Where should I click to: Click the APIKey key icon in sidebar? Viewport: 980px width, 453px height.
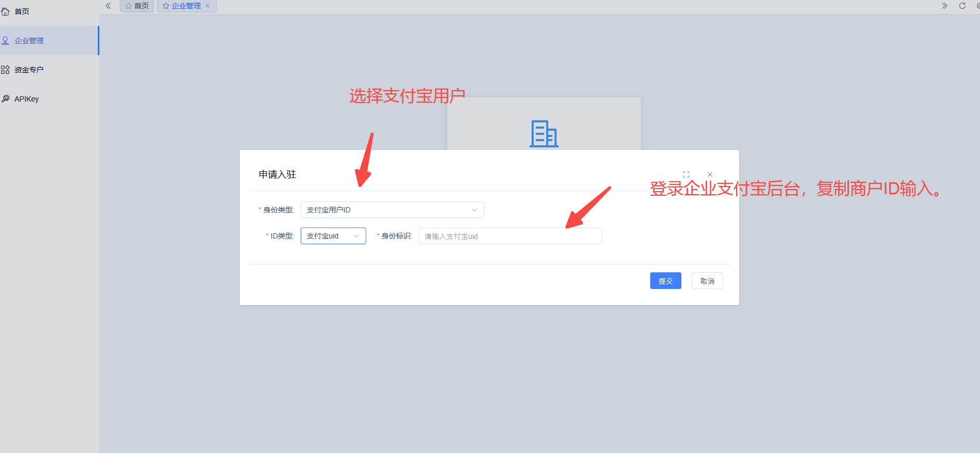5,99
